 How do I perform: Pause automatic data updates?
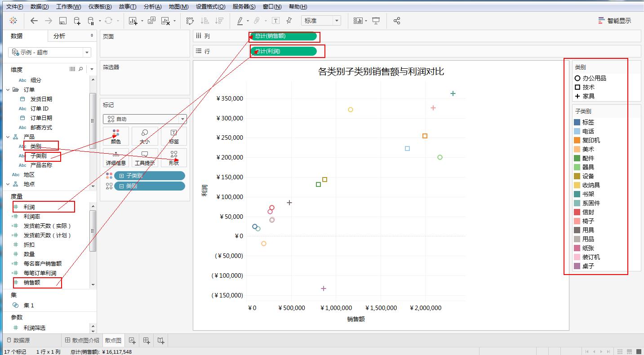tap(91, 21)
